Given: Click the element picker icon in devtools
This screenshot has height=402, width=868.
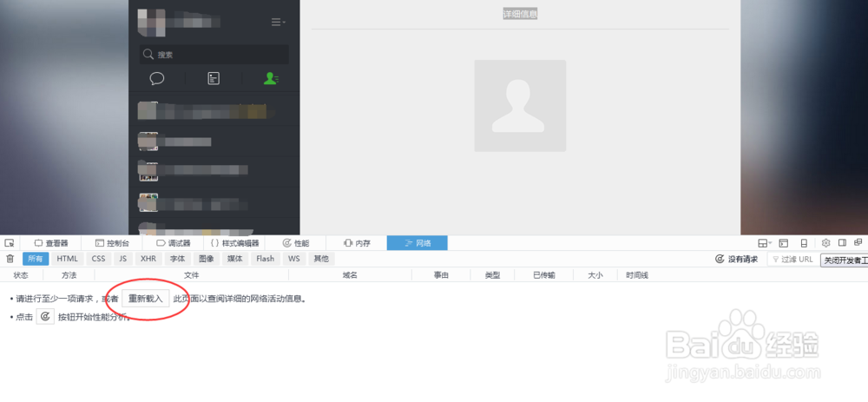Looking at the screenshot, I should click(x=10, y=243).
